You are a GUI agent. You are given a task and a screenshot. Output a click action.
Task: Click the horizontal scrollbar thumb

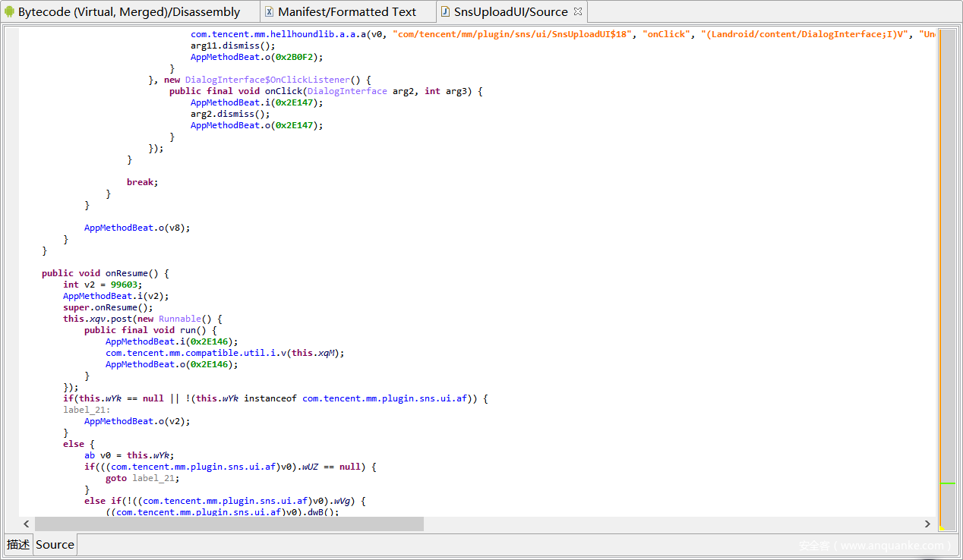tap(229, 524)
